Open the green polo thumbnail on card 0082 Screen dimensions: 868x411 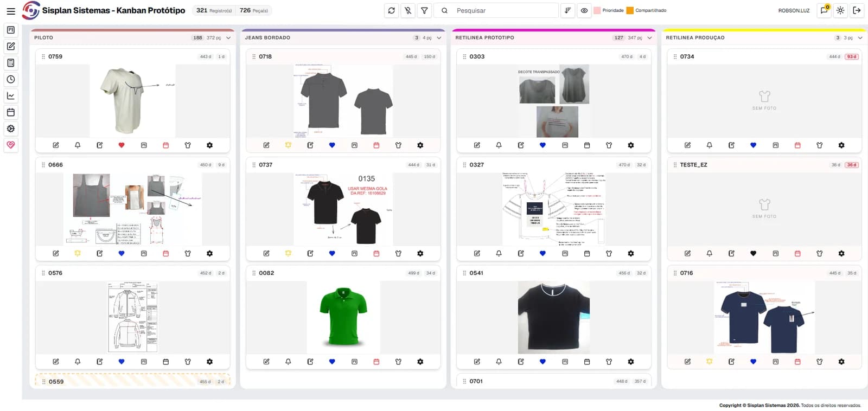pyautogui.click(x=343, y=317)
